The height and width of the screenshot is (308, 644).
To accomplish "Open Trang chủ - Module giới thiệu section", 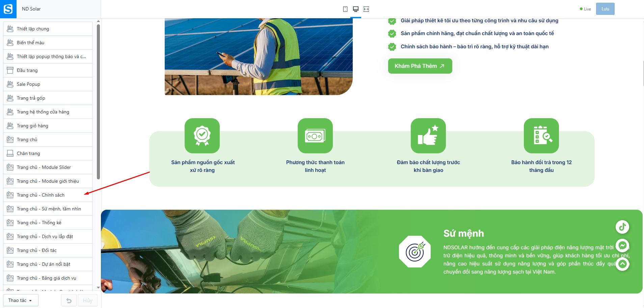I will pyautogui.click(x=48, y=181).
